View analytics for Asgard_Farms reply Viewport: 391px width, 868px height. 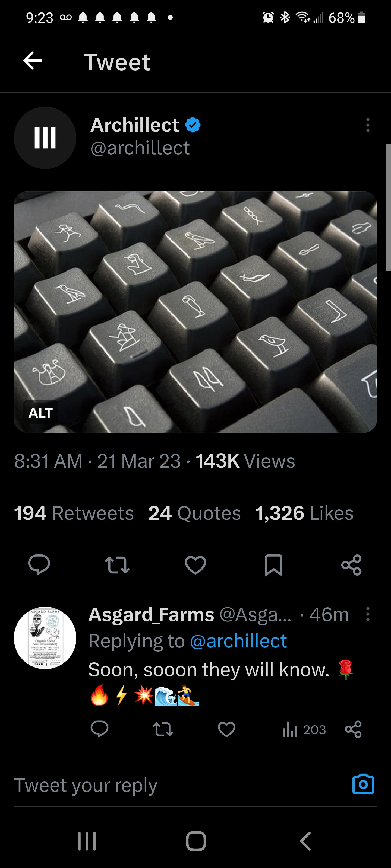click(x=304, y=730)
